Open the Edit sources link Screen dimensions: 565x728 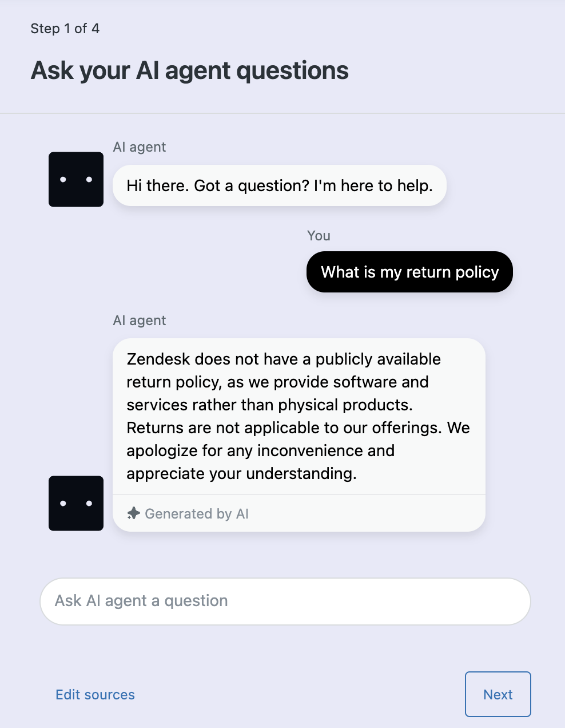(x=95, y=694)
